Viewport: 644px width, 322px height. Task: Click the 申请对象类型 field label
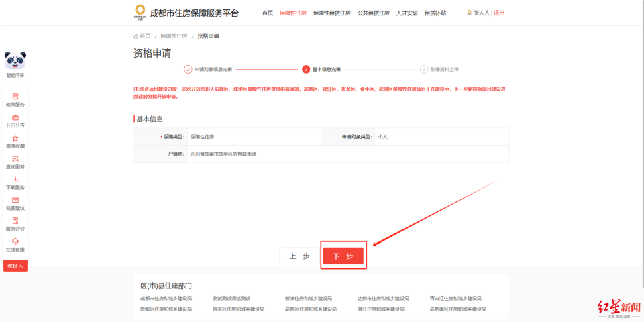[x=356, y=137]
